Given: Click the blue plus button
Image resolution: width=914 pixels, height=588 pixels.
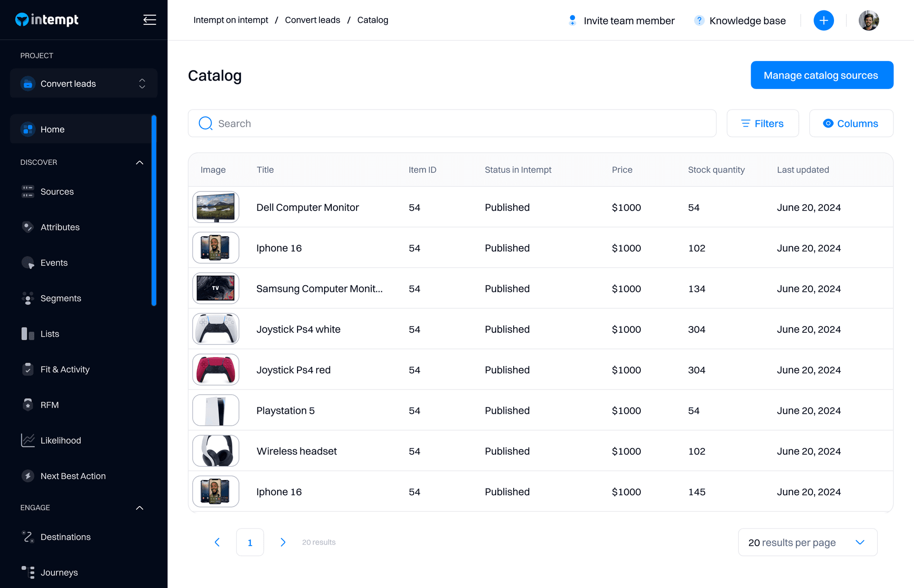Looking at the screenshot, I should tap(824, 20).
